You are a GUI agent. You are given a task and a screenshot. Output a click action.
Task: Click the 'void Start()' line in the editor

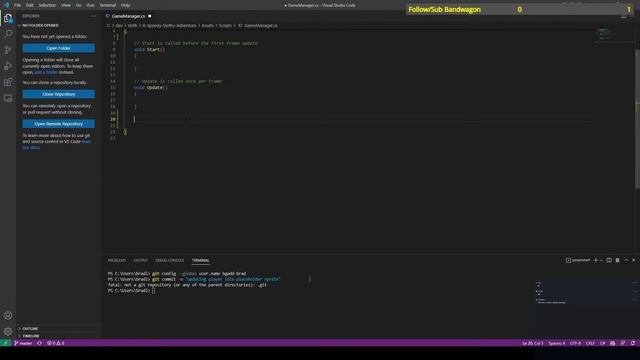click(x=150, y=49)
